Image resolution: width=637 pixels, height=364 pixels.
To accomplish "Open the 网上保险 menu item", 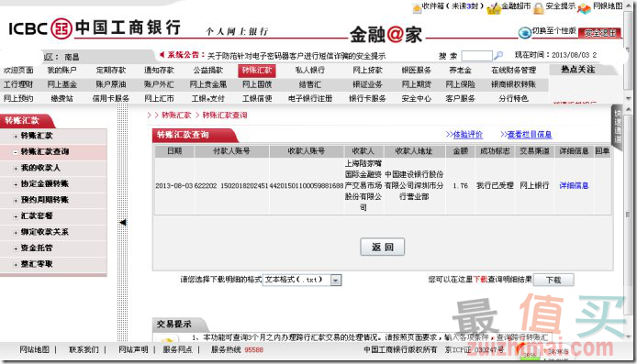I will 460,84.
